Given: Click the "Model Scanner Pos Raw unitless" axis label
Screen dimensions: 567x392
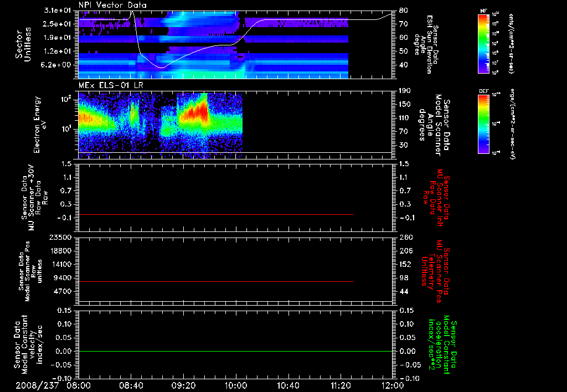Looking at the screenshot, I should [x=31, y=271].
